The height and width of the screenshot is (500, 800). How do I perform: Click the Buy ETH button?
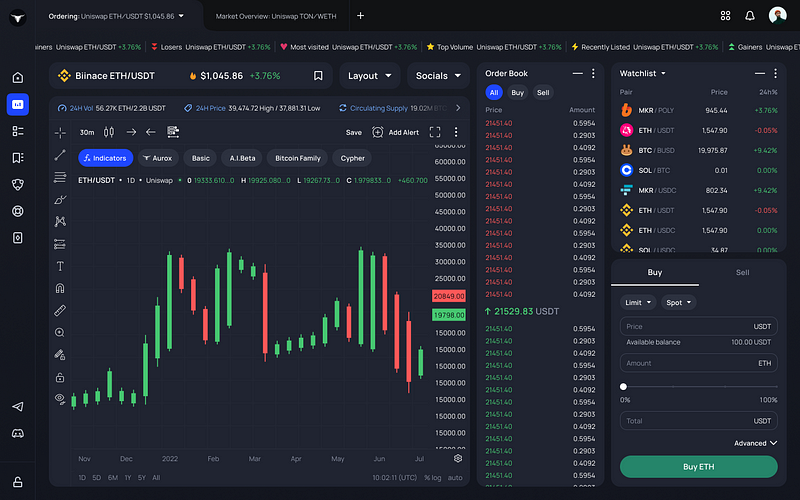tap(698, 466)
